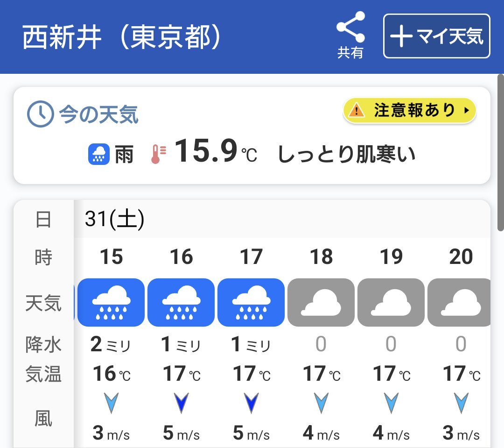
Task: Click the rain icon next to 雨
Action: [98, 154]
